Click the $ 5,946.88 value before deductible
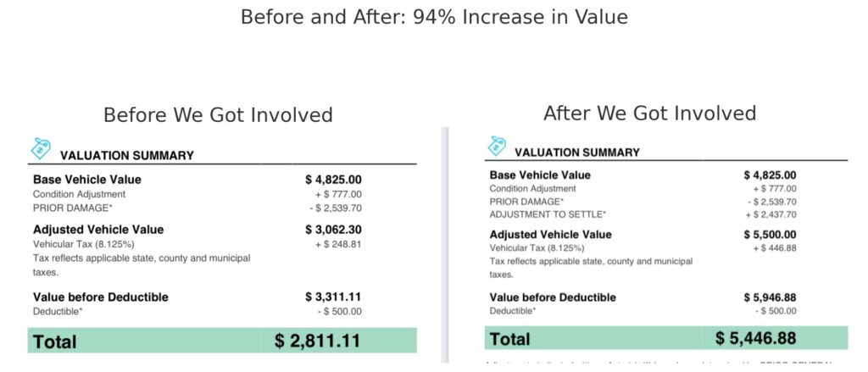 tap(768, 297)
